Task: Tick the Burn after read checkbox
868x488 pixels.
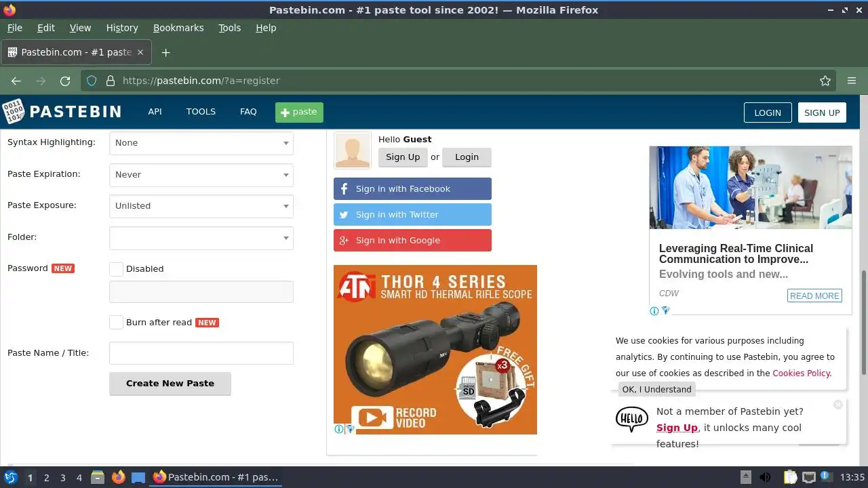Action: point(117,323)
